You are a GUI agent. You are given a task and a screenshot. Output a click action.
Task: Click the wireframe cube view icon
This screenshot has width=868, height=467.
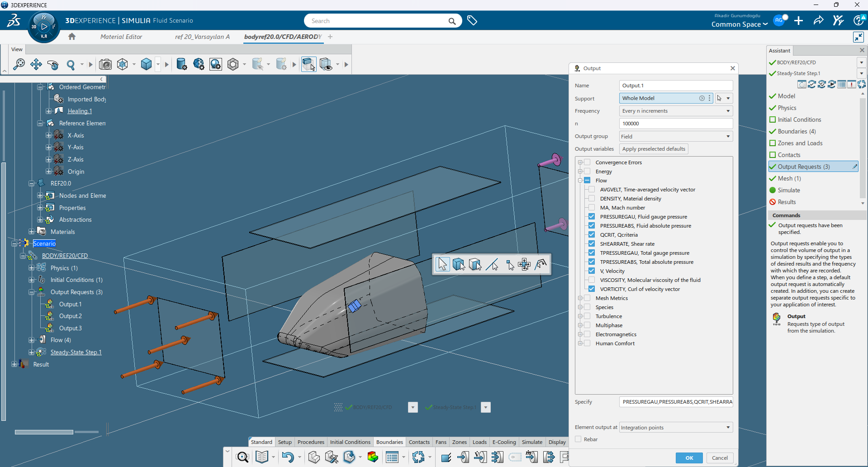tap(123, 64)
